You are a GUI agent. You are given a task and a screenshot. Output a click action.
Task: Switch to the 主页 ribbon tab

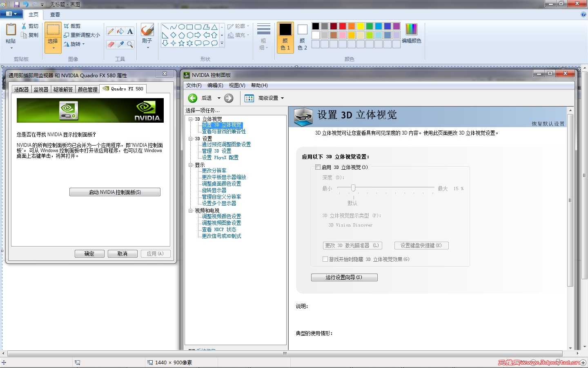[x=33, y=15]
